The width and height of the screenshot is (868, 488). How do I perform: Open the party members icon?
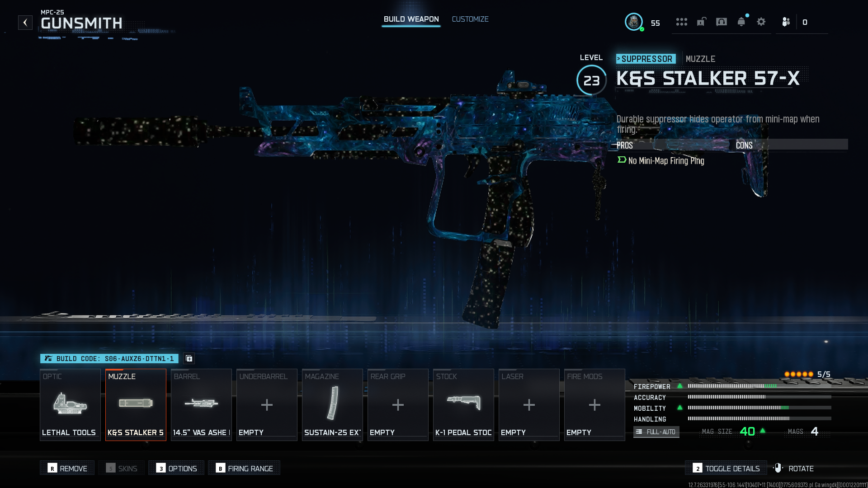(x=786, y=22)
